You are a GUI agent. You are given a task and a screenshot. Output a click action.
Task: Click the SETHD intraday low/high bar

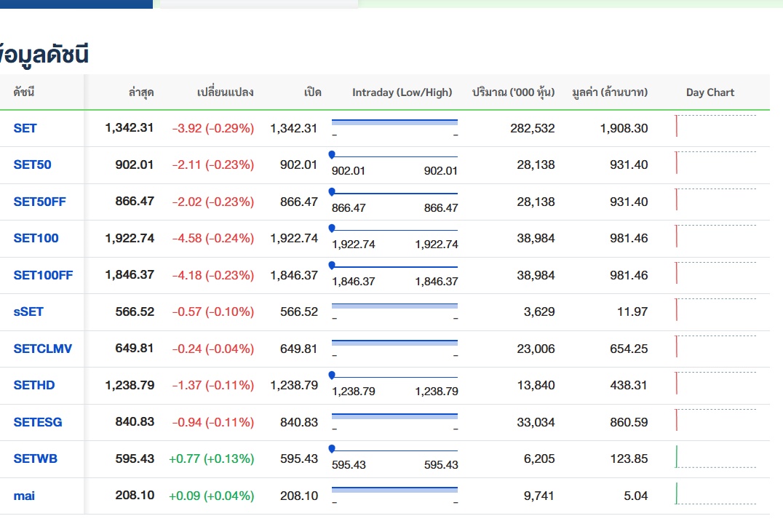pos(394,377)
